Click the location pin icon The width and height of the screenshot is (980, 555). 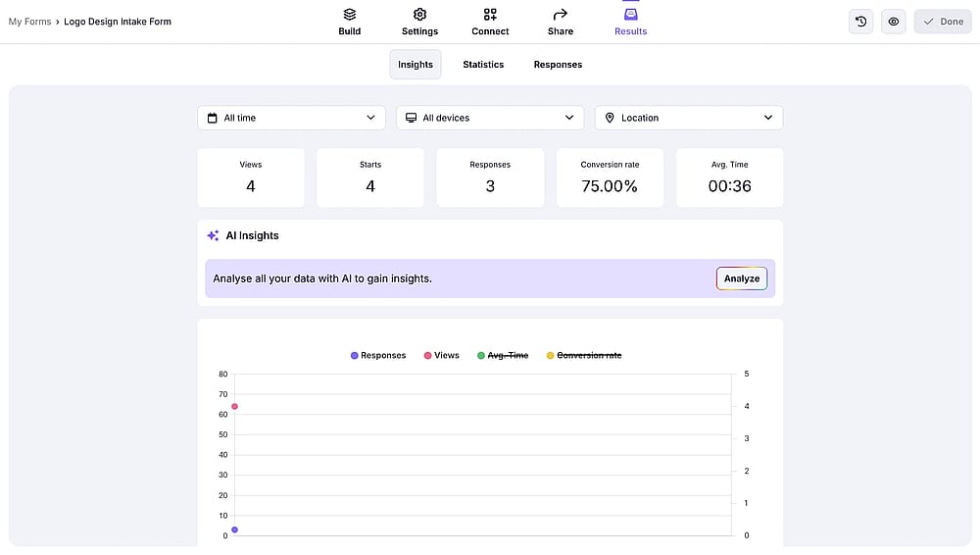(x=610, y=118)
